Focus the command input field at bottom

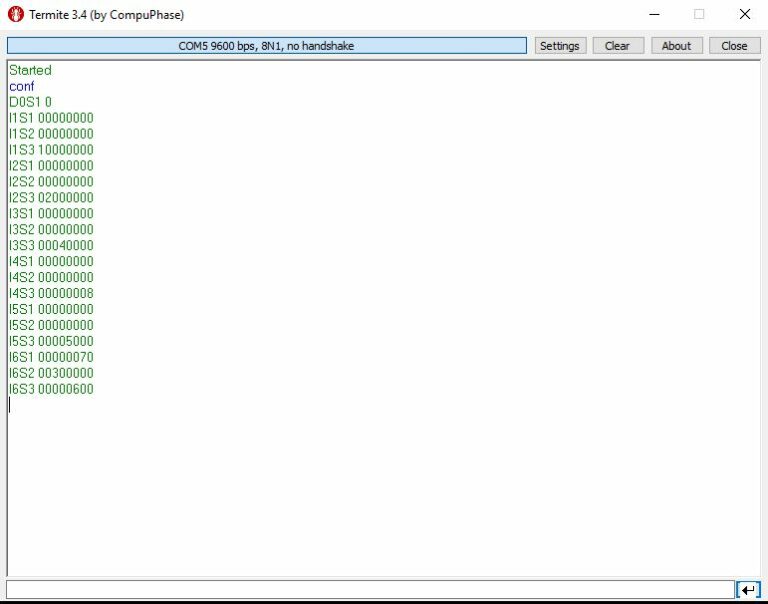tap(370, 590)
